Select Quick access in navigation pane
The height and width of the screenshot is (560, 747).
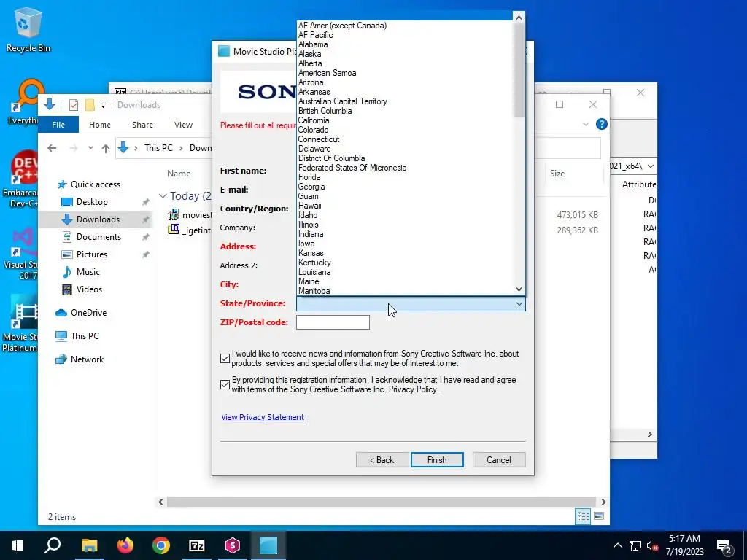(x=96, y=184)
